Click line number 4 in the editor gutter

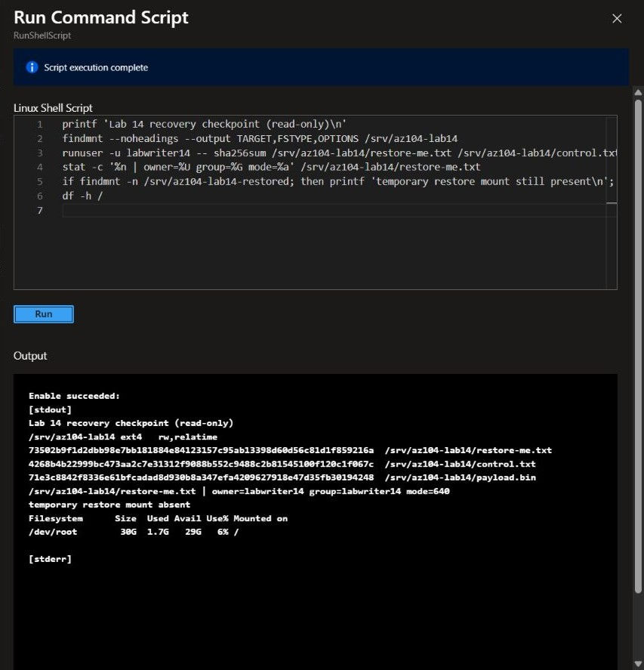point(40,167)
